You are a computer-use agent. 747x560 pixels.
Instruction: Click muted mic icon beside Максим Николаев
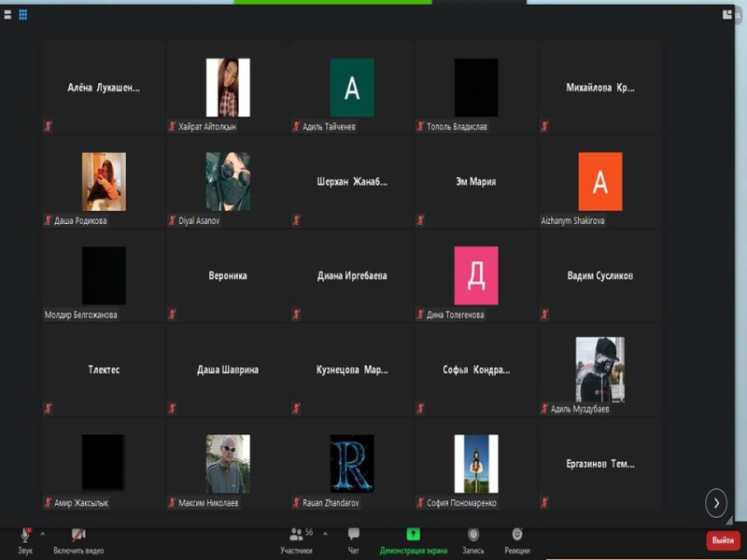pyautogui.click(x=173, y=503)
